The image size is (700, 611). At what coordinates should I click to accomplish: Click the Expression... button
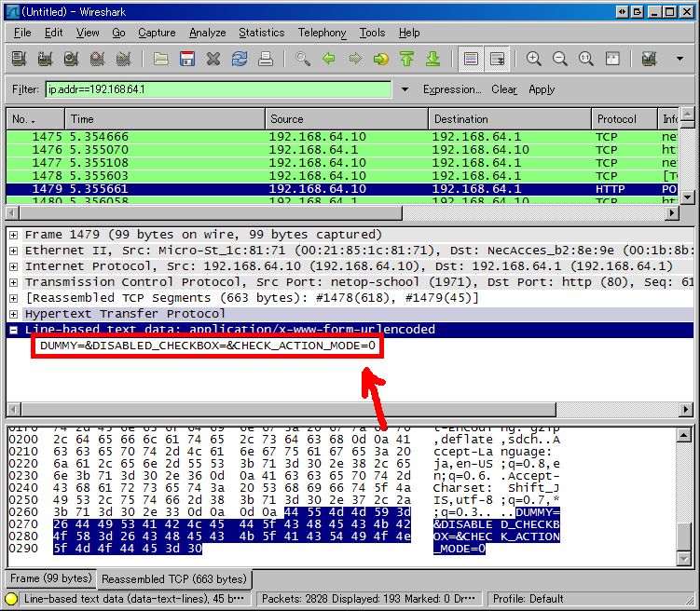pos(452,89)
